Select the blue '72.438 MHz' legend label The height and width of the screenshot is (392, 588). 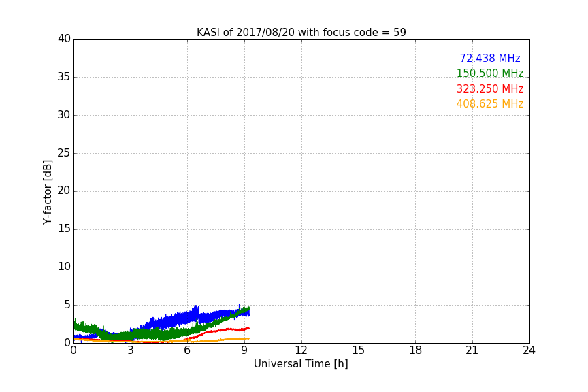pos(490,58)
